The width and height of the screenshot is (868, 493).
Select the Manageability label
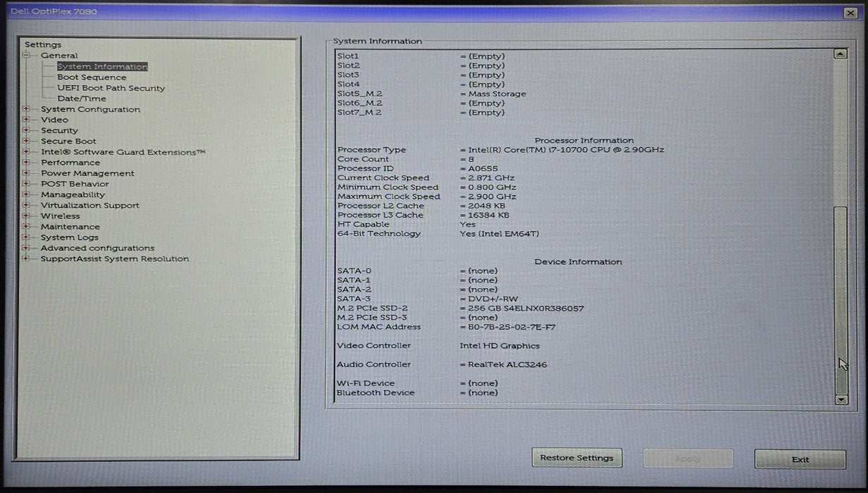73,194
